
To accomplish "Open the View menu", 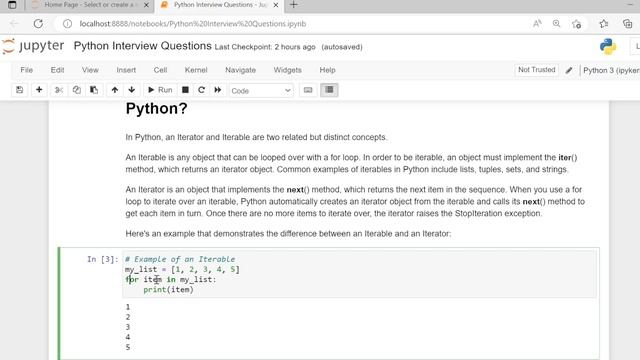I will [90, 70].
